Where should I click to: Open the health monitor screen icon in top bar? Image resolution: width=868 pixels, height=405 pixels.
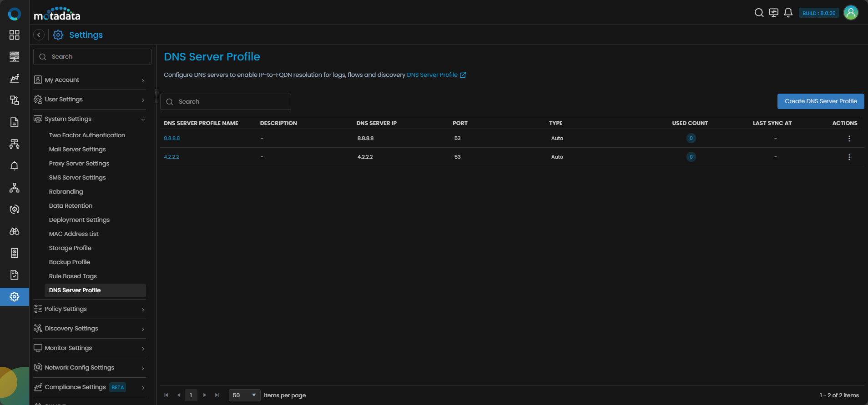pyautogui.click(x=773, y=13)
